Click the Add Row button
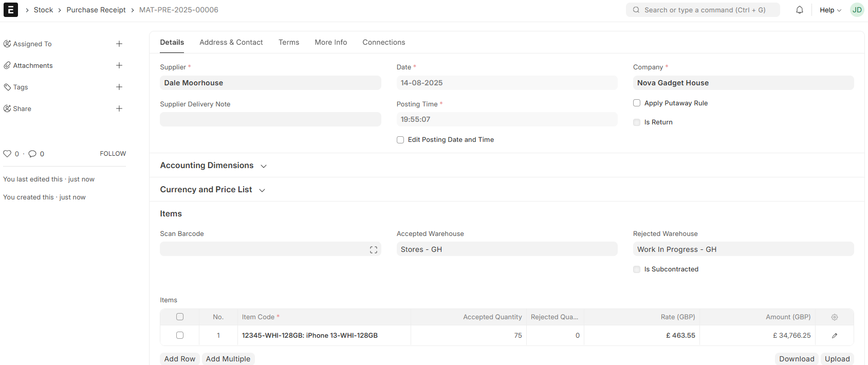The height and width of the screenshot is (365, 868). pyautogui.click(x=180, y=359)
